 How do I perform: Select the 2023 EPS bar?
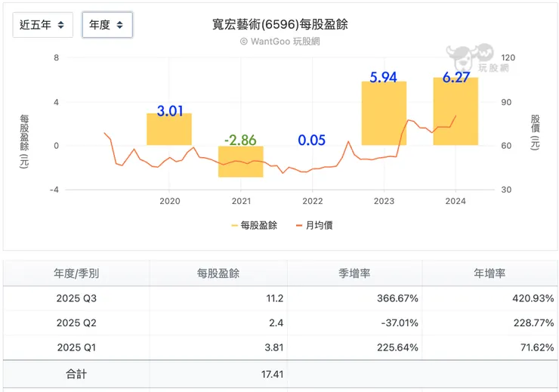pyautogui.click(x=384, y=113)
